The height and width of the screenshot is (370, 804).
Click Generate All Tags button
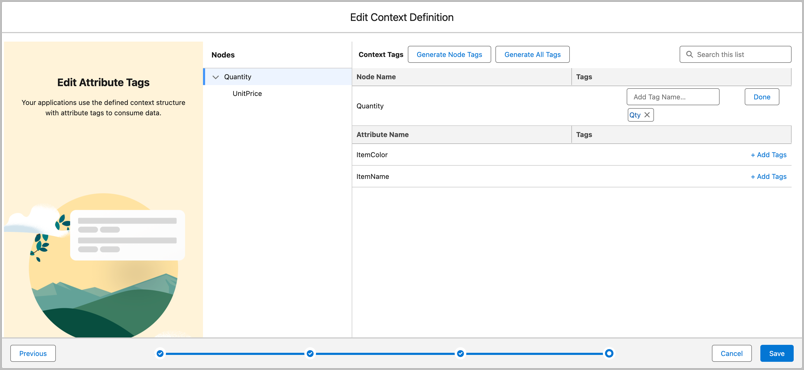pos(532,54)
